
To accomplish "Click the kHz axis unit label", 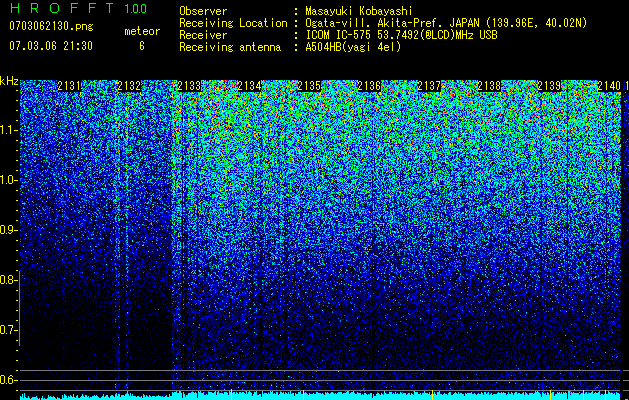I will [9, 81].
